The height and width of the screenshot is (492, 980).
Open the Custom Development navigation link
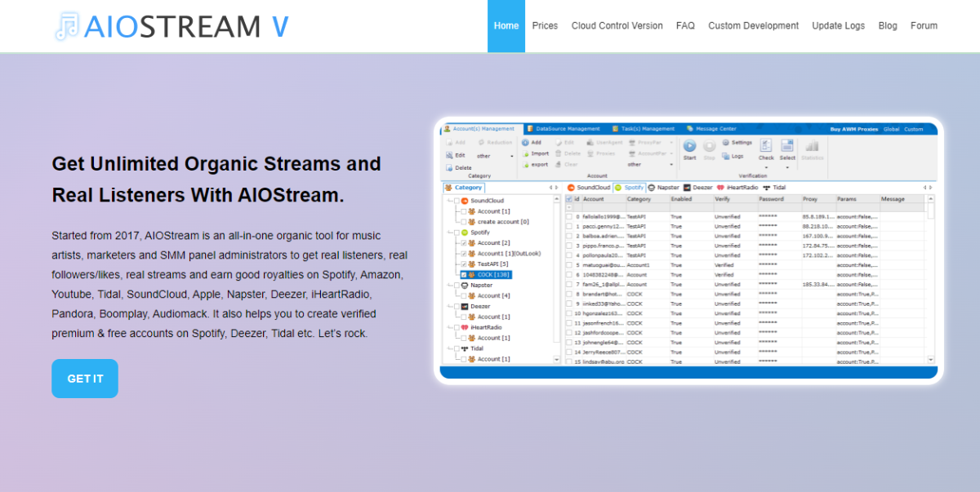tap(753, 26)
